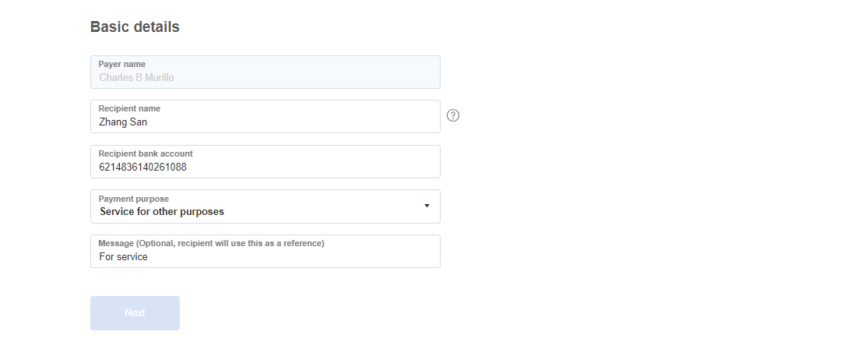
Task: Expand the Payment purpose dropdown arrow
Action: [427, 206]
